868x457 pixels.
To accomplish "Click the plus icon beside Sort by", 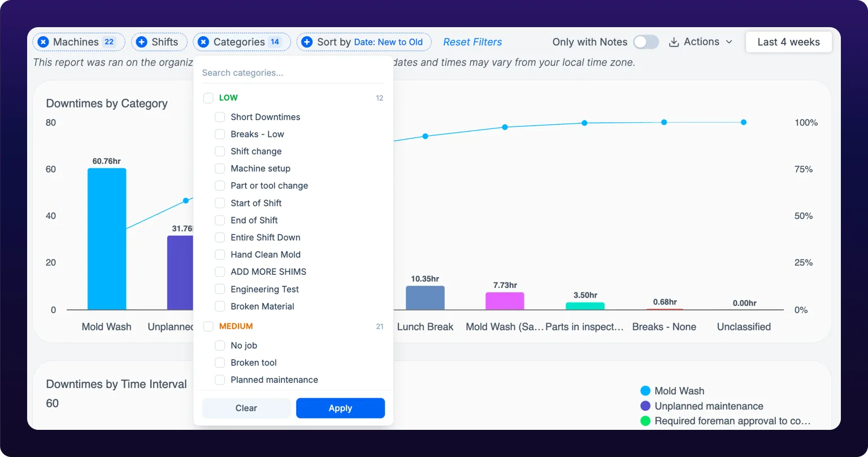I will pyautogui.click(x=307, y=42).
